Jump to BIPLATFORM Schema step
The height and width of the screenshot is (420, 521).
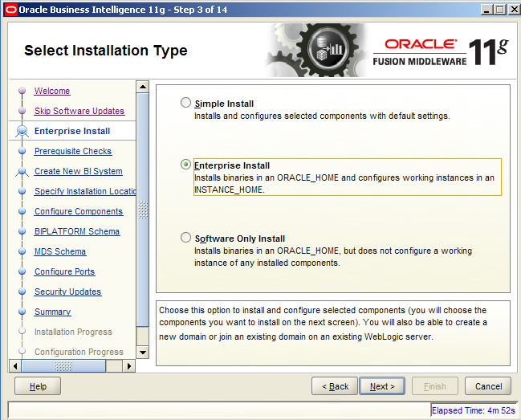click(77, 231)
